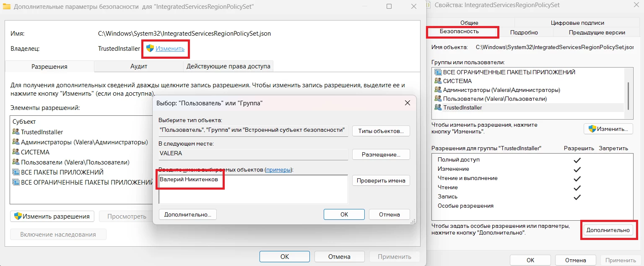This screenshot has height=266, width=644.
Task: Switch to the Аудит tab
Action: pyautogui.click(x=139, y=66)
